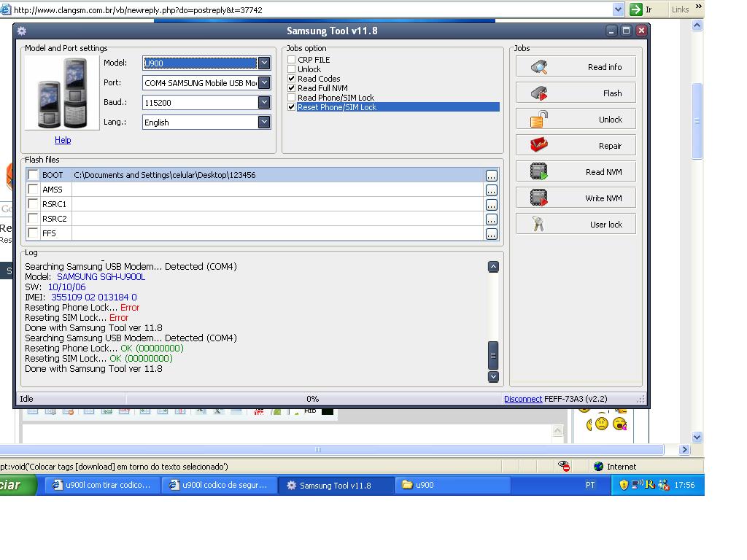Image resolution: width=747 pixels, height=560 pixels.
Task: Click the network connection tray icon
Action: click(636, 485)
